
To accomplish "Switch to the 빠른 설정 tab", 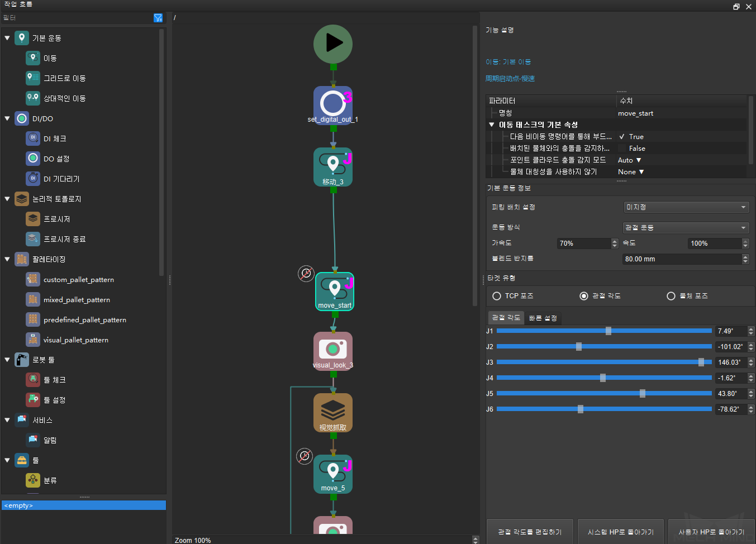I will [543, 318].
